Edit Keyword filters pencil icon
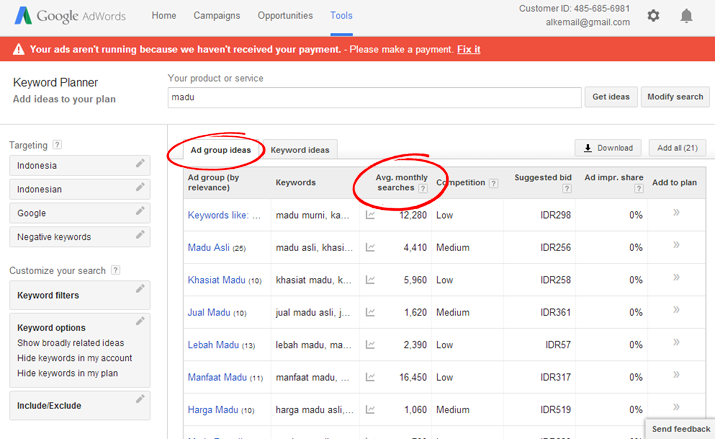Screen dimensions: 715x439 coord(140,289)
